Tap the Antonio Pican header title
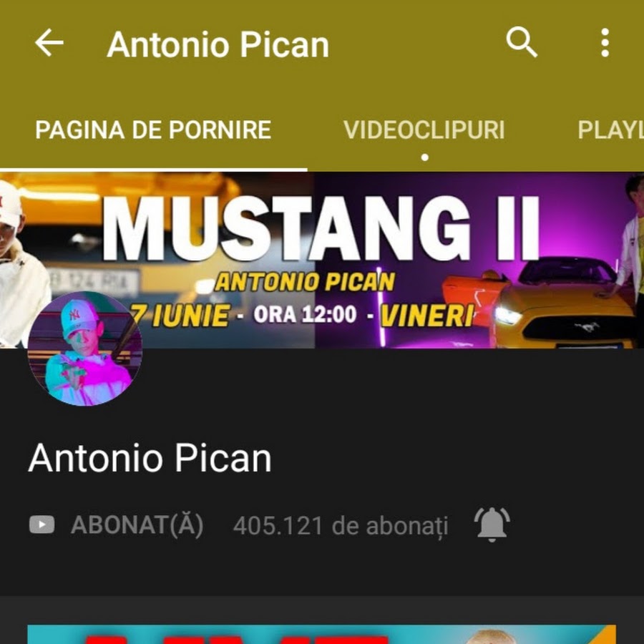The width and height of the screenshot is (644, 644). tap(218, 44)
